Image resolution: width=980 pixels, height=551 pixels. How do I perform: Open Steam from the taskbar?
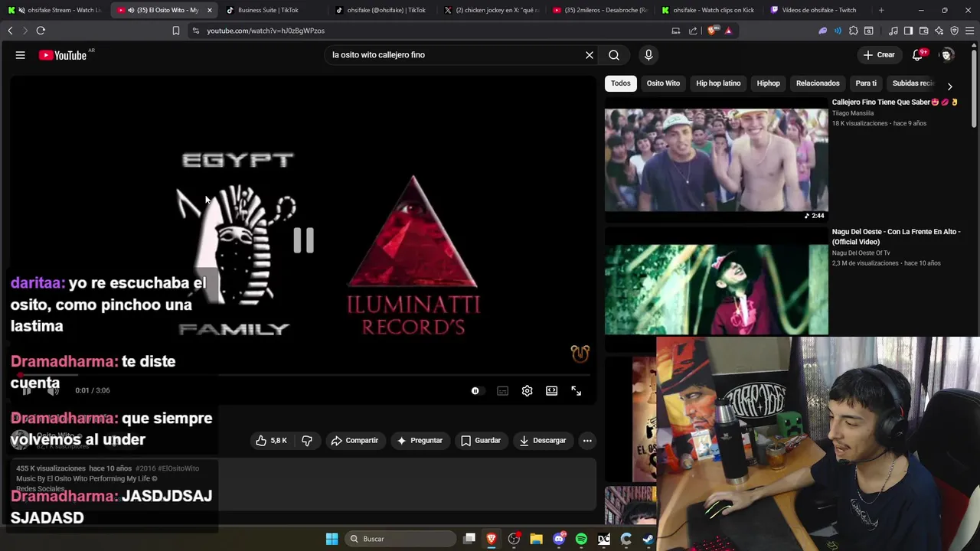(648, 539)
